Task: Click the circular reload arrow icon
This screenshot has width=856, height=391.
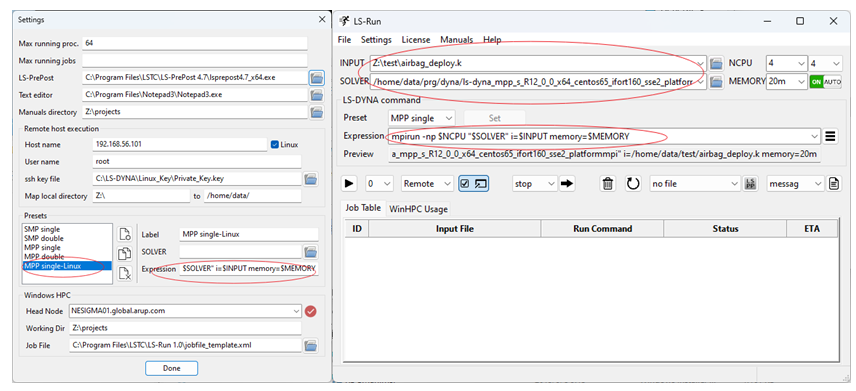Action: 633,183
